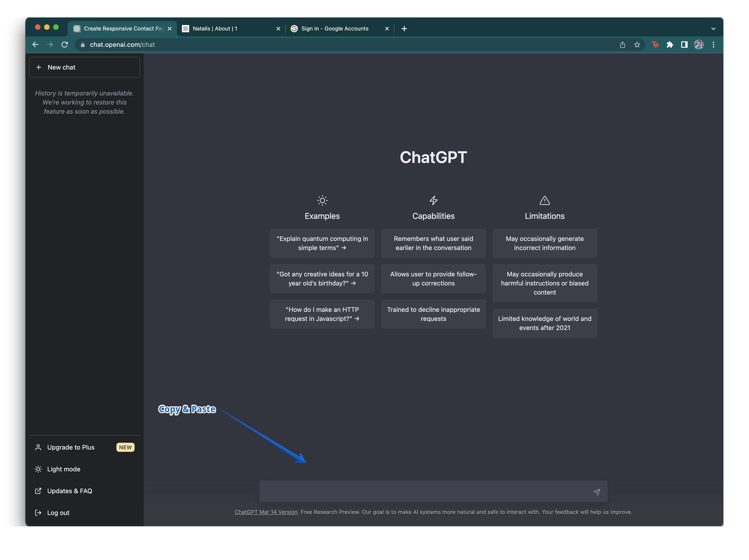The width and height of the screenshot is (749, 560).
Task: Start a New chat
Action: point(85,67)
